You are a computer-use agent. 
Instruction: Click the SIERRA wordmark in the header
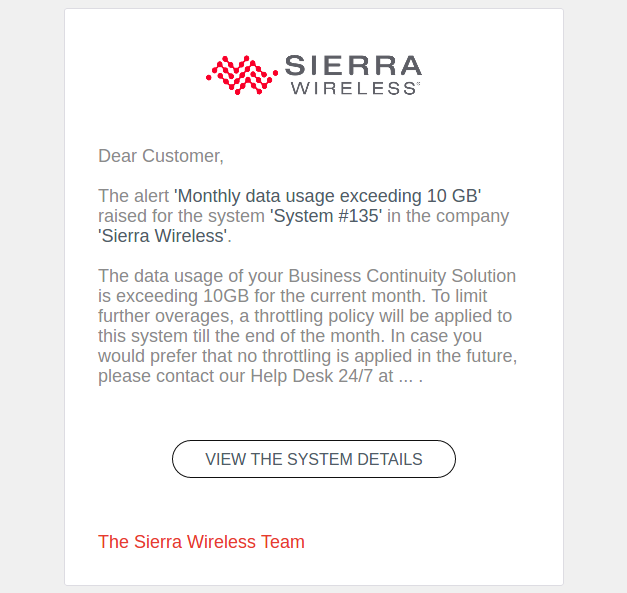353,66
